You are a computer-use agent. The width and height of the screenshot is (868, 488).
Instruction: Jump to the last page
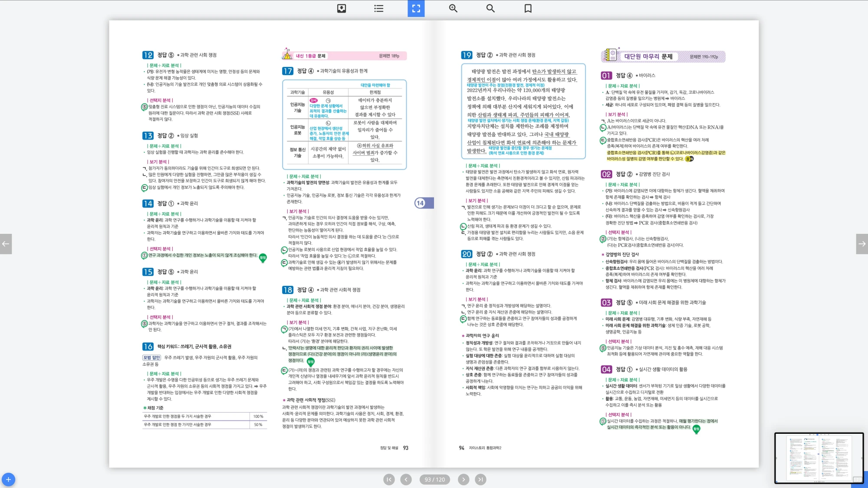[x=480, y=479]
